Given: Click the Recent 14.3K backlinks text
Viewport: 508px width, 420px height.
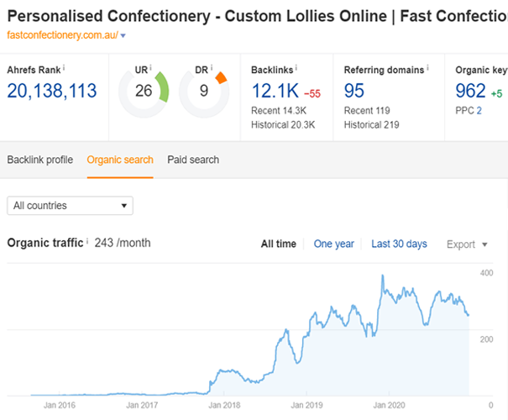Looking at the screenshot, I should (x=279, y=111).
